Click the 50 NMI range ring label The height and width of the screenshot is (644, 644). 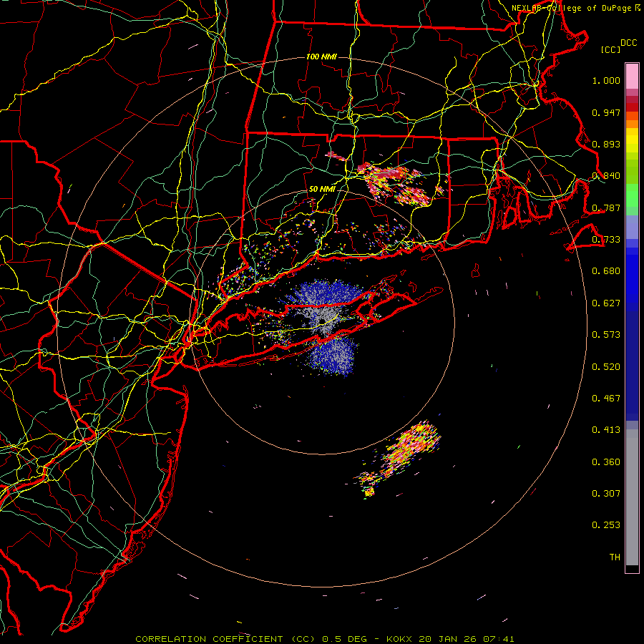[x=322, y=189]
